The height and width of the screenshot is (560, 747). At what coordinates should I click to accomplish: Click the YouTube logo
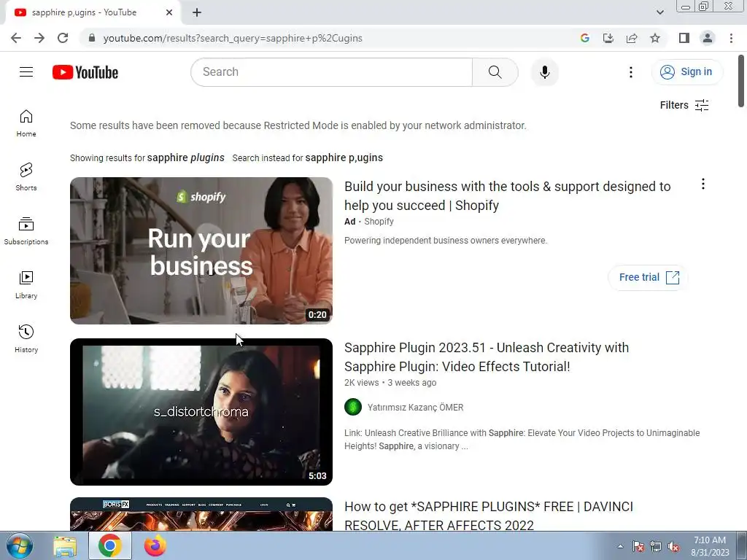coord(85,72)
